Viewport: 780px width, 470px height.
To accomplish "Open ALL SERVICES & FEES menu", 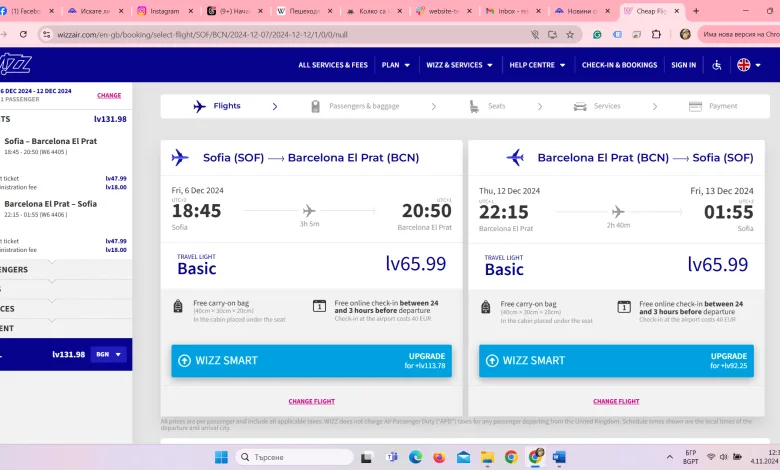I will 333,65.
